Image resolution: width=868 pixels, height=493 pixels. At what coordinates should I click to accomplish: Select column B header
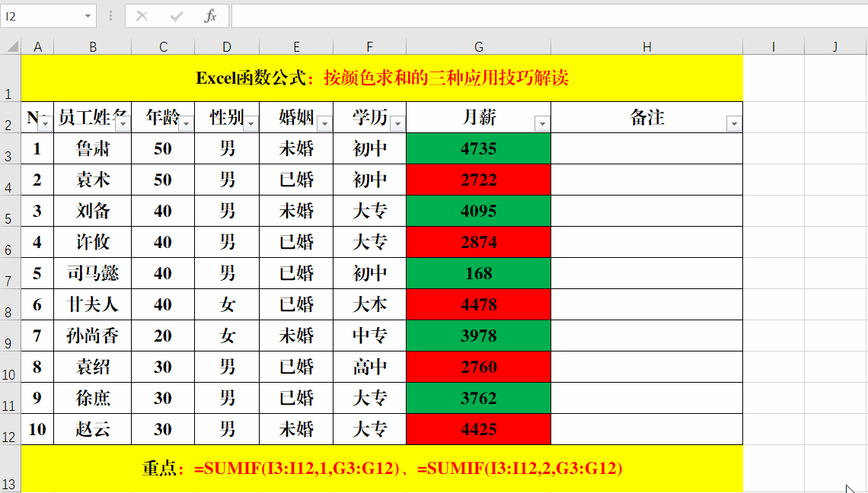92,47
